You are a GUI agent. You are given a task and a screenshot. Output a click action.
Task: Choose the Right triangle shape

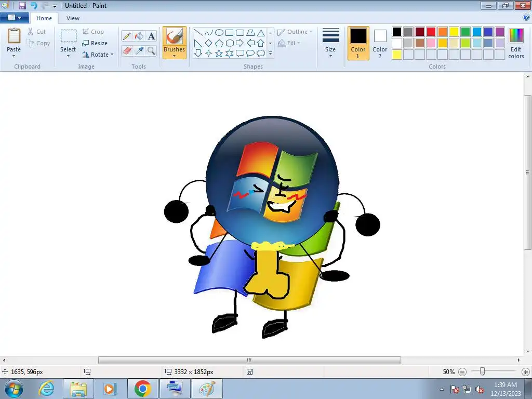pos(198,43)
